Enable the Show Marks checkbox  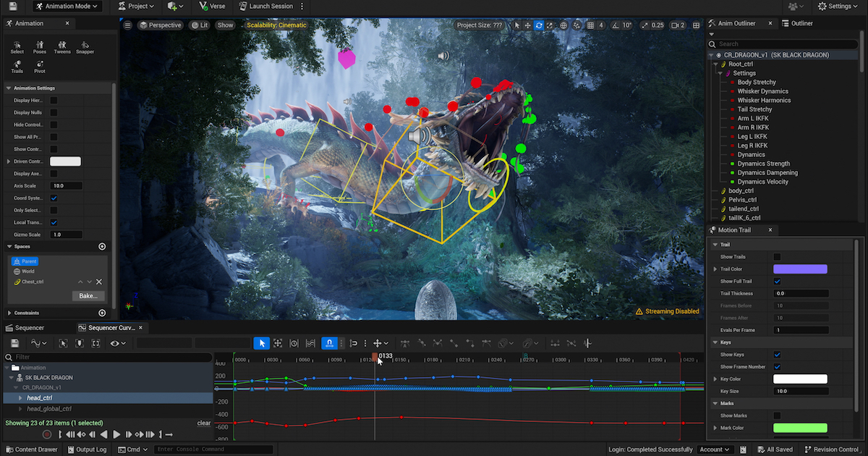tap(777, 415)
